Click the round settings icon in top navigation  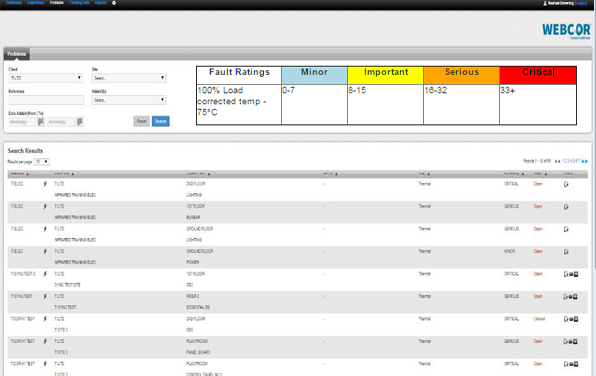114,3
